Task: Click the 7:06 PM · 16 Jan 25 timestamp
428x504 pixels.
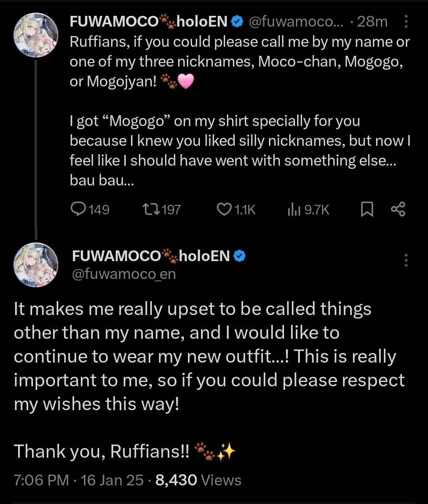Action: coord(79,480)
